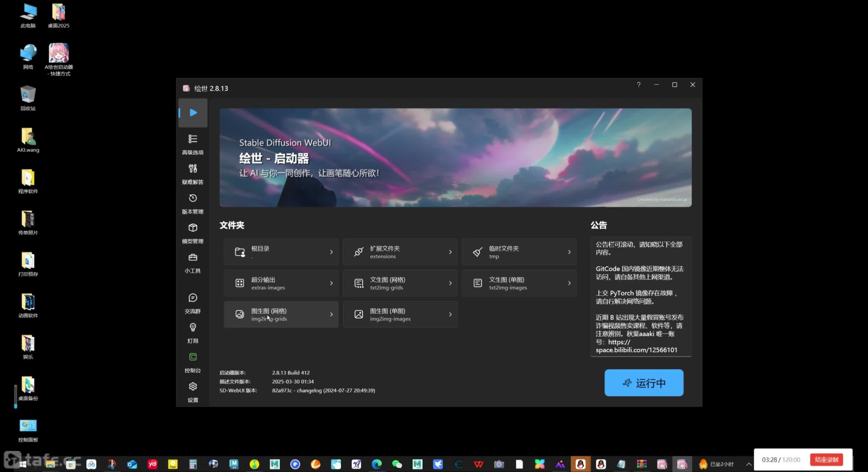Open 版本管理 version management tab
The image size is (868, 472).
coord(193,203)
